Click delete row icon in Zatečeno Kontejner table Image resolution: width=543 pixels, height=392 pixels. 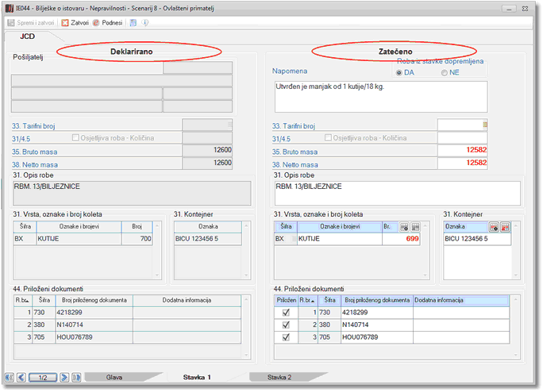(505, 227)
